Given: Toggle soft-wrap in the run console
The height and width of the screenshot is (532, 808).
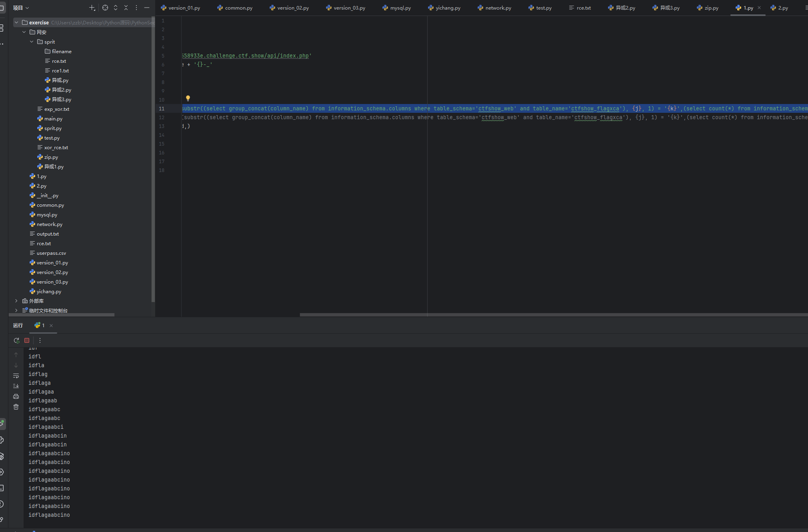Looking at the screenshot, I should point(16,376).
